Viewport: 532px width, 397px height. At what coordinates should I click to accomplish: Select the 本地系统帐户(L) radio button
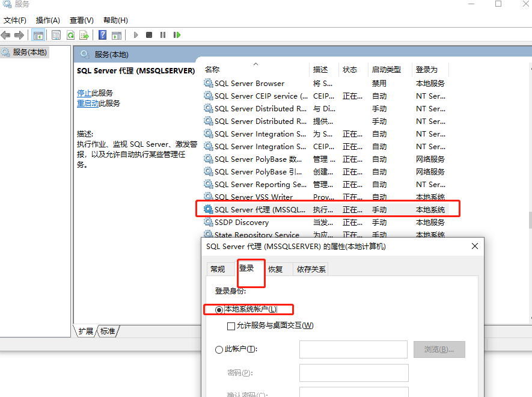(x=219, y=309)
